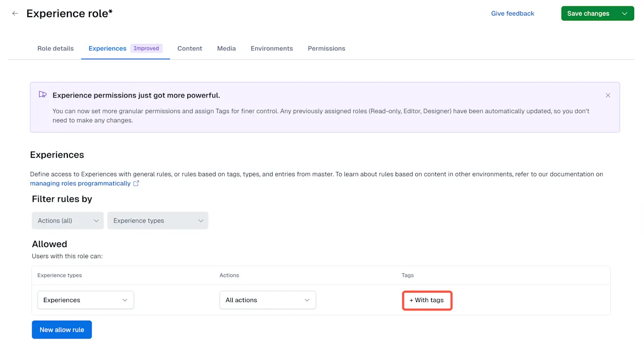644x343 pixels.
Task: Open the Permissions tab
Action: pos(326,48)
